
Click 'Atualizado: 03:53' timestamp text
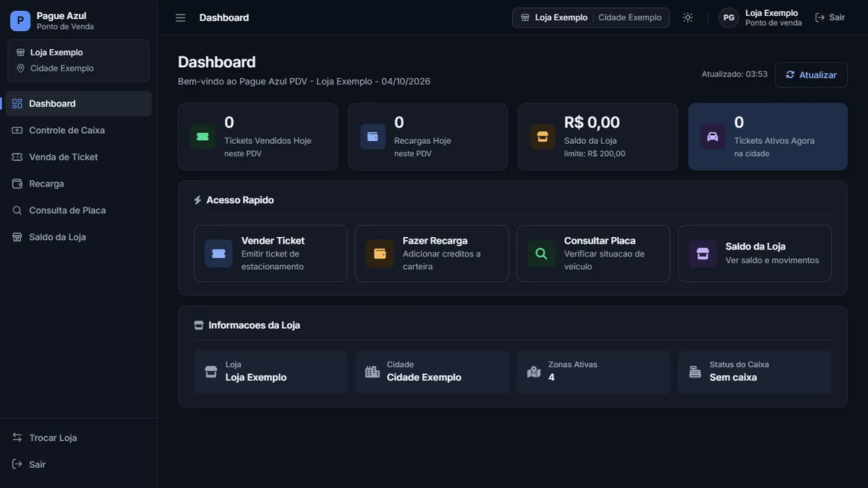point(734,74)
